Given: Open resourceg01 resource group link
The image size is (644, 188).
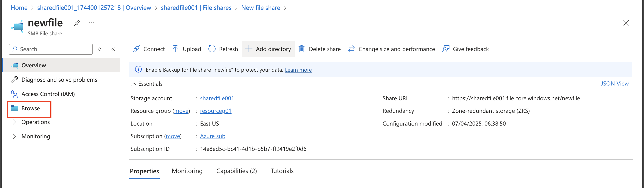Looking at the screenshot, I should pos(216,111).
